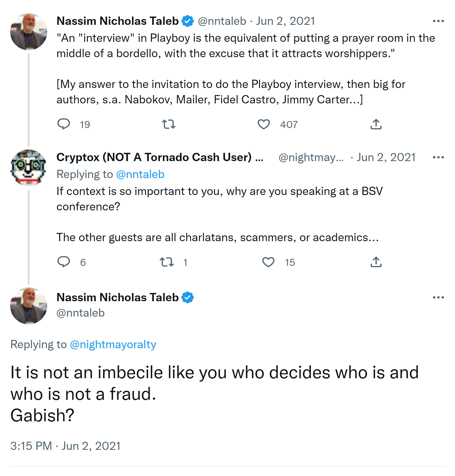Retweet Cryptox's BSV conference tweet
The image size is (455, 476).
tap(167, 262)
